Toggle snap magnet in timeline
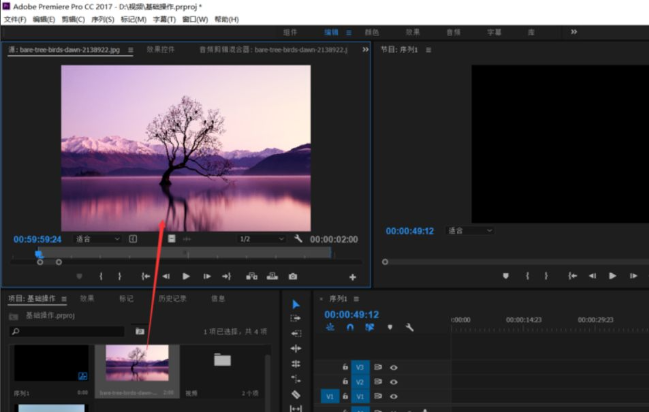The width and height of the screenshot is (649, 412). click(350, 327)
